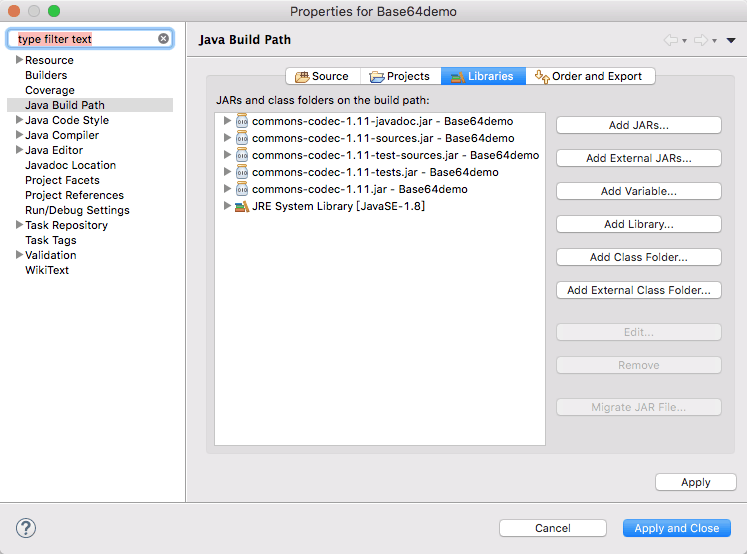The height and width of the screenshot is (554, 747).
Task: Switch to the Projects tab
Action: pyautogui.click(x=401, y=76)
